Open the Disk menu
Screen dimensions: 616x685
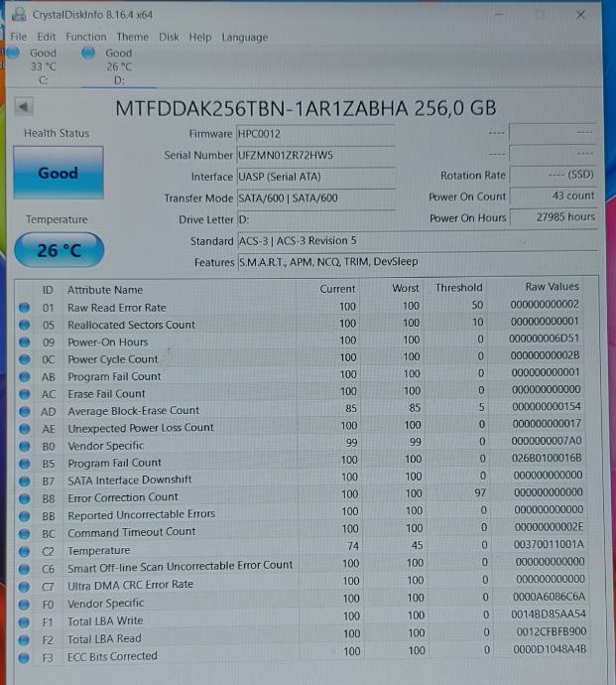pyautogui.click(x=169, y=37)
